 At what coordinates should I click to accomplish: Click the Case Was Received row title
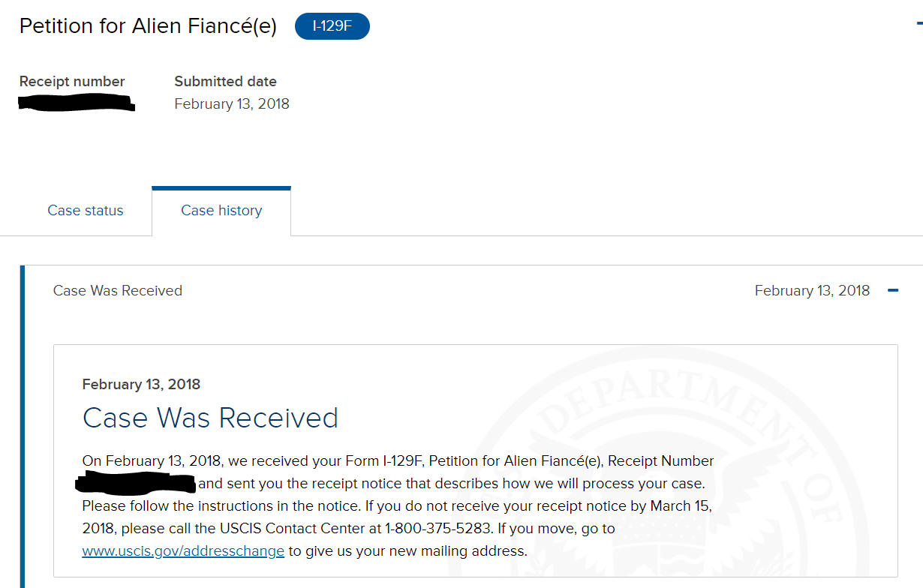[x=118, y=291]
